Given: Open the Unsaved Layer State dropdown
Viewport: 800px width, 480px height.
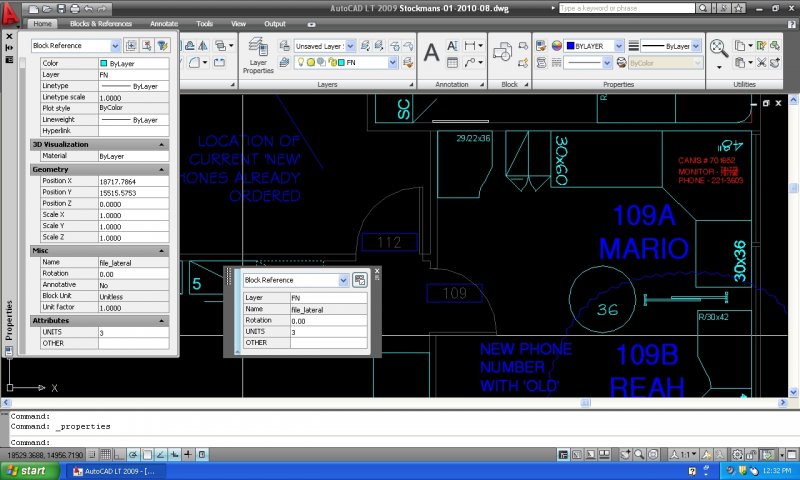Looking at the screenshot, I should coord(351,46).
